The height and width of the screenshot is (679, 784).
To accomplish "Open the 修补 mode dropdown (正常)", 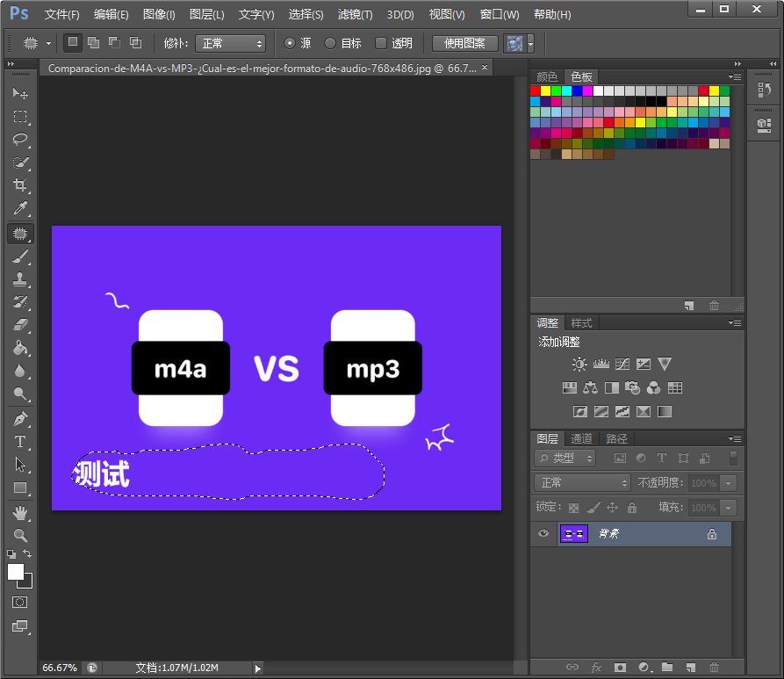I will 230,43.
